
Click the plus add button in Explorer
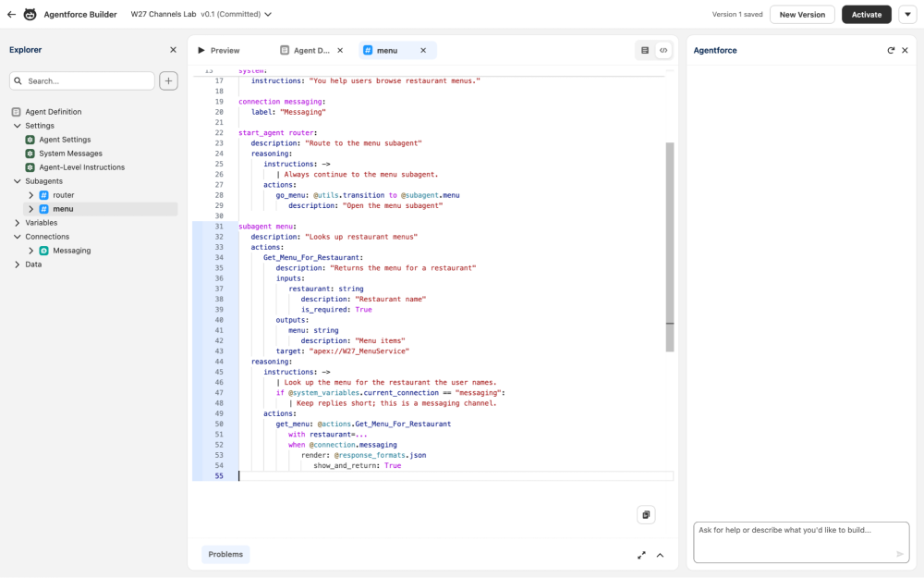[168, 80]
